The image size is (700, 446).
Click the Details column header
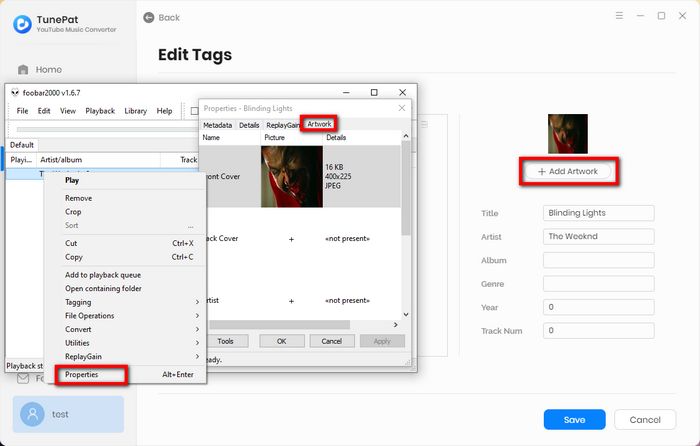361,138
